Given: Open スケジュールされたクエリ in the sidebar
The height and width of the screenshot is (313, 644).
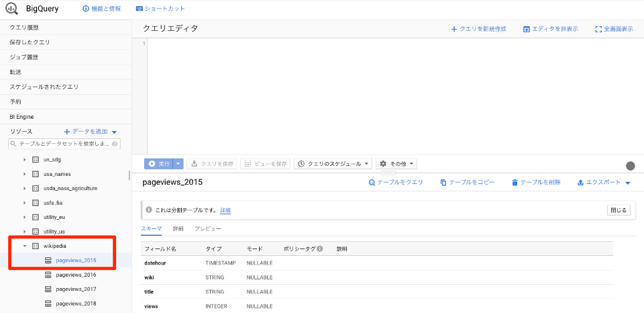Looking at the screenshot, I should (x=66, y=87).
